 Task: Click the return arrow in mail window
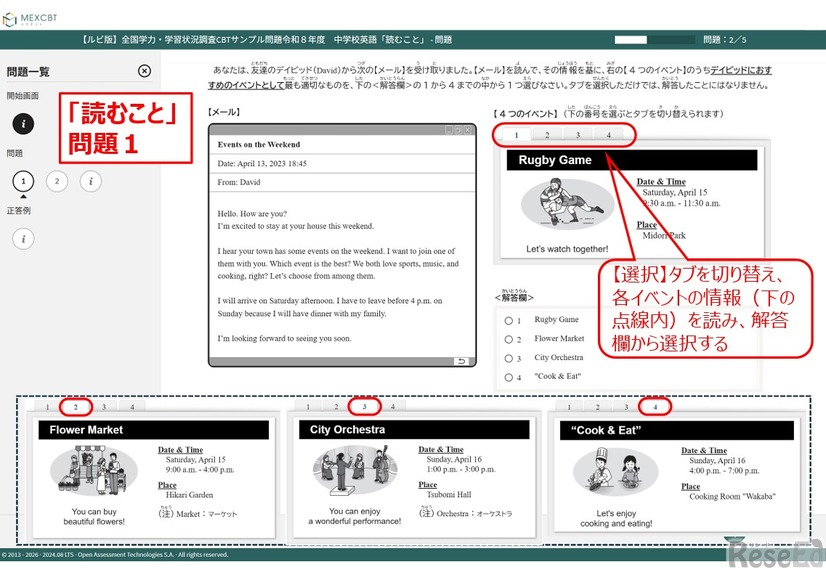(460, 361)
